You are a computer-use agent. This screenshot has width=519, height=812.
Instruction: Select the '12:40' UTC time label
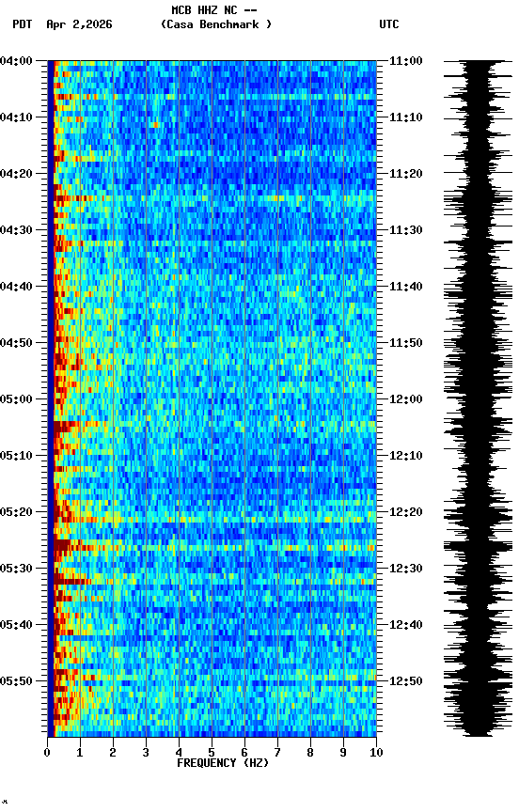406,626
